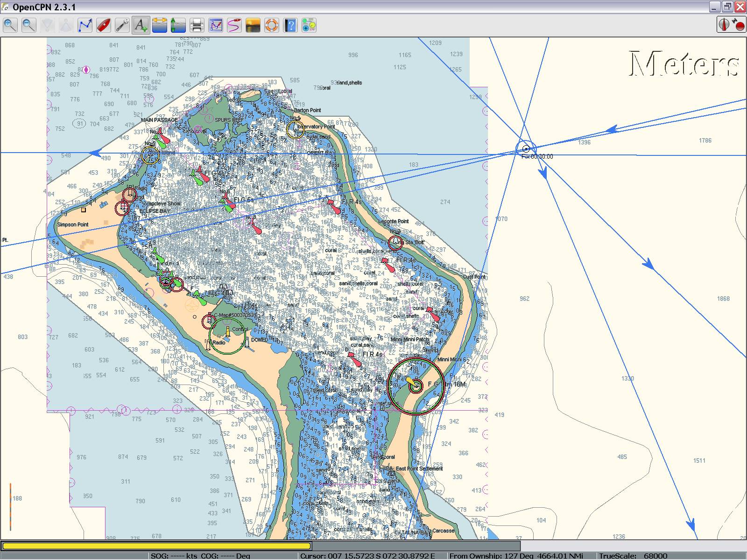Image resolution: width=747 pixels, height=560 pixels.
Task: Toggle chart text display button
Action: (x=141, y=25)
